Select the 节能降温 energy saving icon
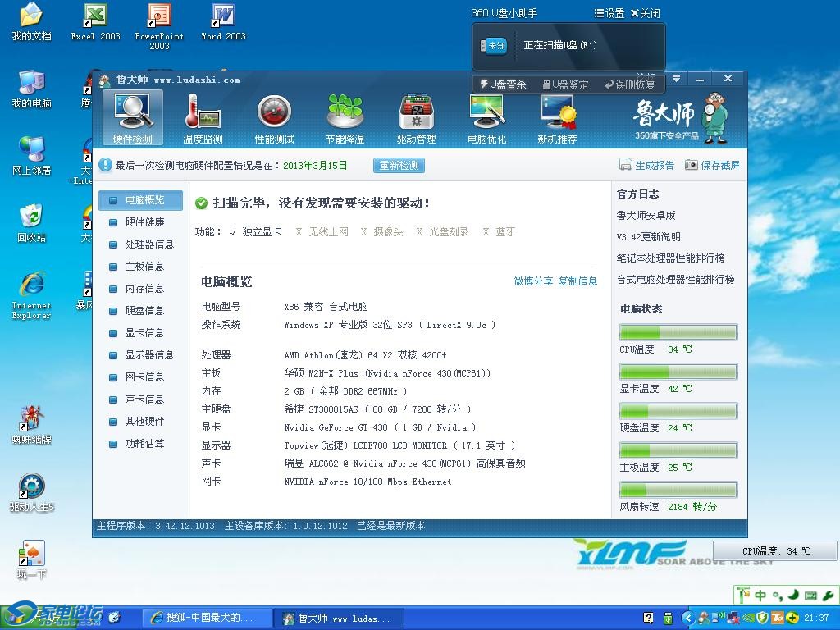This screenshot has height=630, width=840. [345, 118]
